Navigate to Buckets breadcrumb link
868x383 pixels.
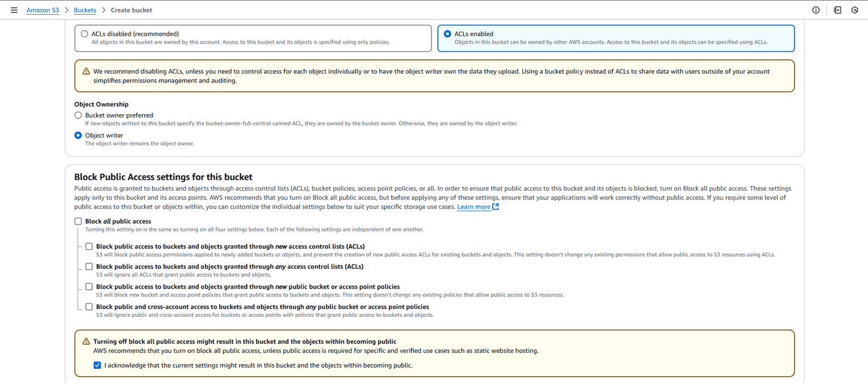(x=85, y=10)
